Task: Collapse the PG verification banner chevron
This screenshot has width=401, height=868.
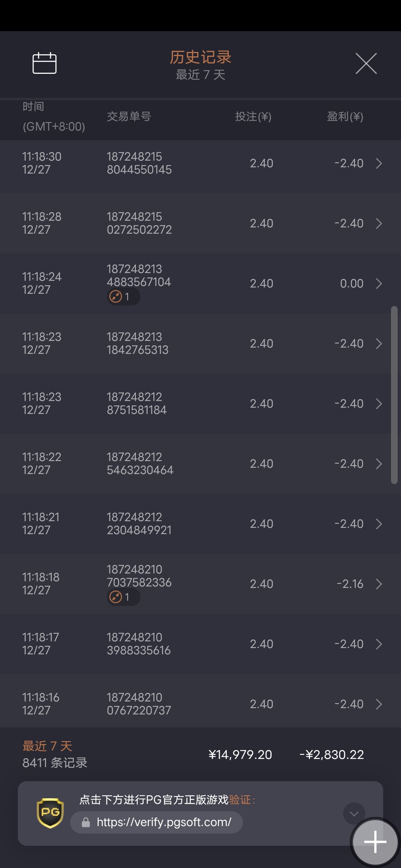Action: (354, 813)
